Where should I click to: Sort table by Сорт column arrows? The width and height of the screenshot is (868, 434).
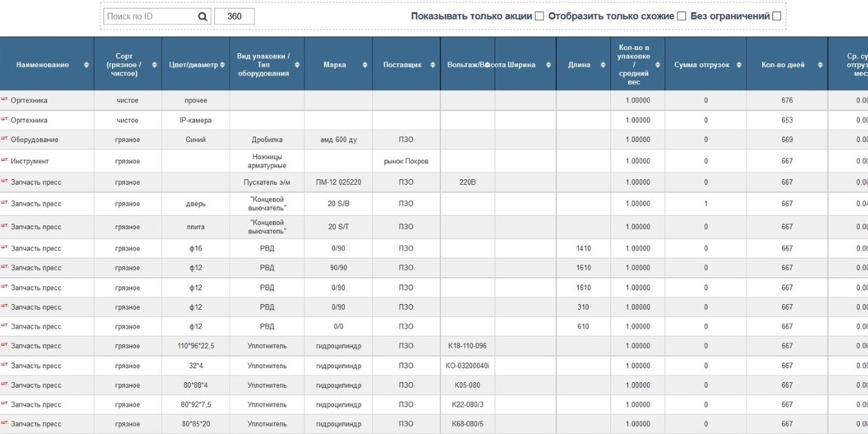coord(154,65)
